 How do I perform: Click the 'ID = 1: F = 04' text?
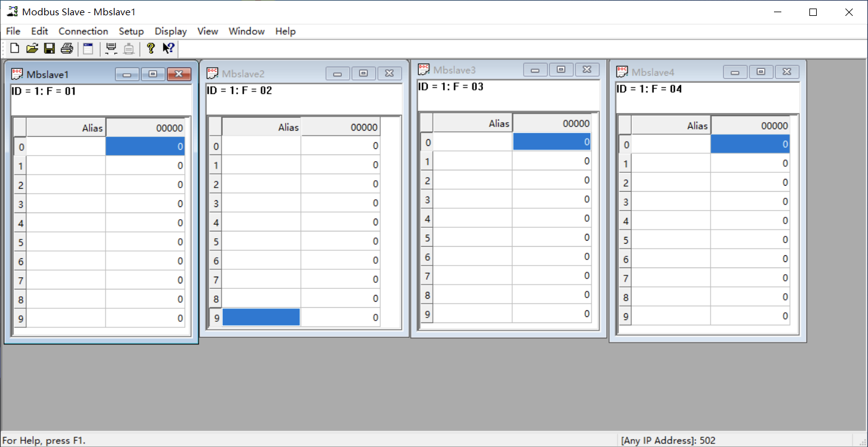[x=649, y=89]
